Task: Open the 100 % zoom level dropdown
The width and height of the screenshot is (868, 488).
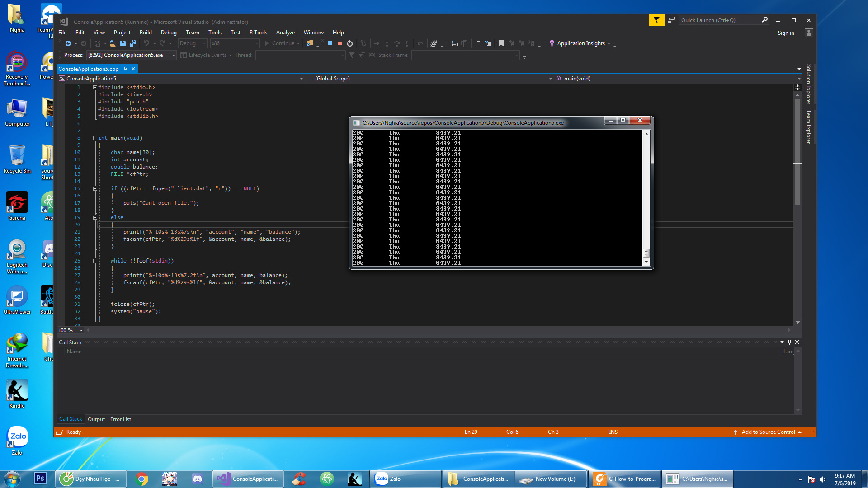Action: pyautogui.click(x=81, y=330)
